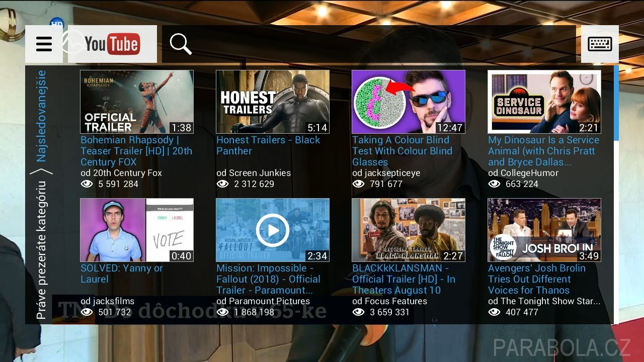Open BlacKkKlansman trailer thumbnail
Image resolution: width=644 pixels, height=362 pixels.
pyautogui.click(x=409, y=230)
